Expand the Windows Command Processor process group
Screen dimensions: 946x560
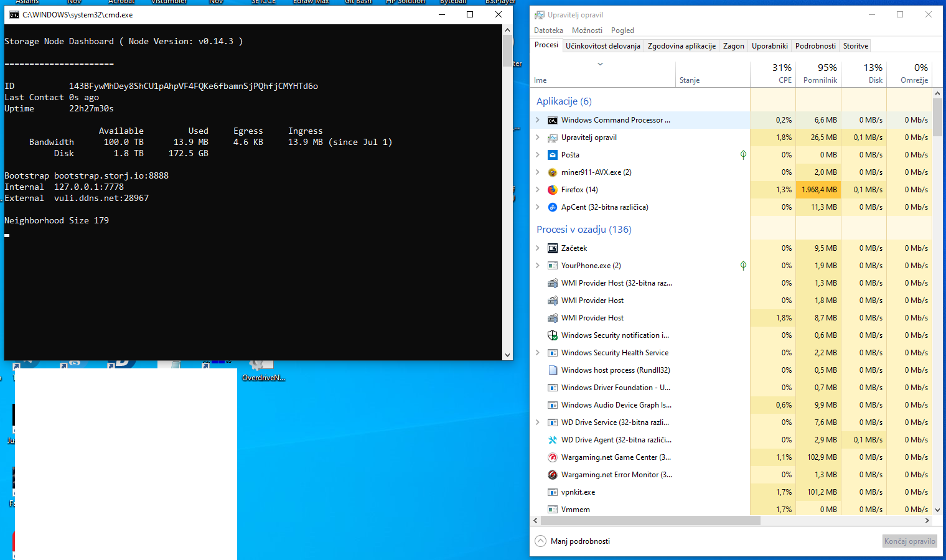point(538,120)
